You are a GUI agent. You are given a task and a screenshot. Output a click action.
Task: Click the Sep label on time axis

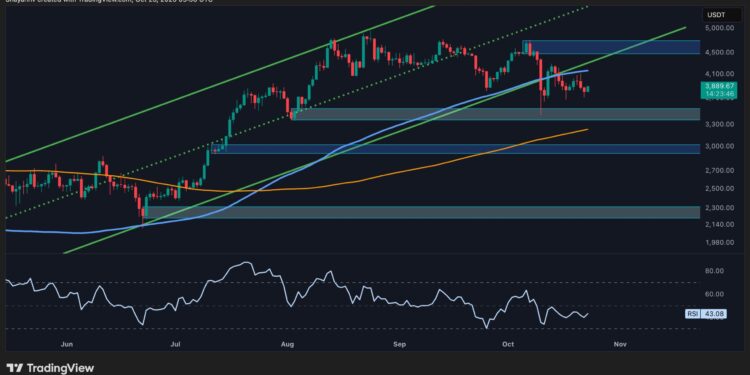pyautogui.click(x=399, y=344)
